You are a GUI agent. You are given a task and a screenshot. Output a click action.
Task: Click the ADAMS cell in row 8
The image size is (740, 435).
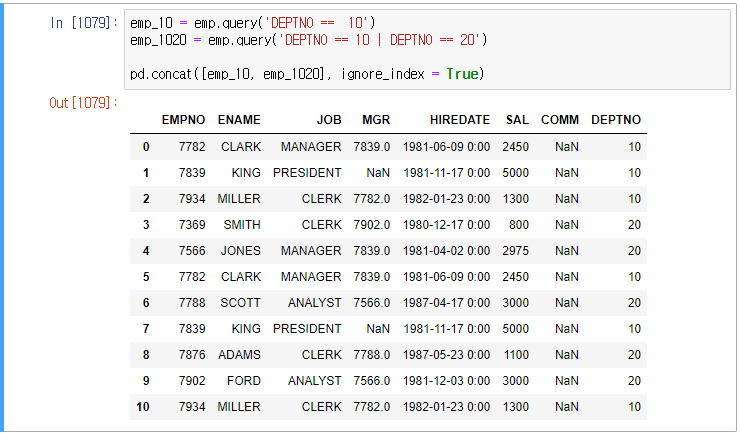(x=239, y=354)
